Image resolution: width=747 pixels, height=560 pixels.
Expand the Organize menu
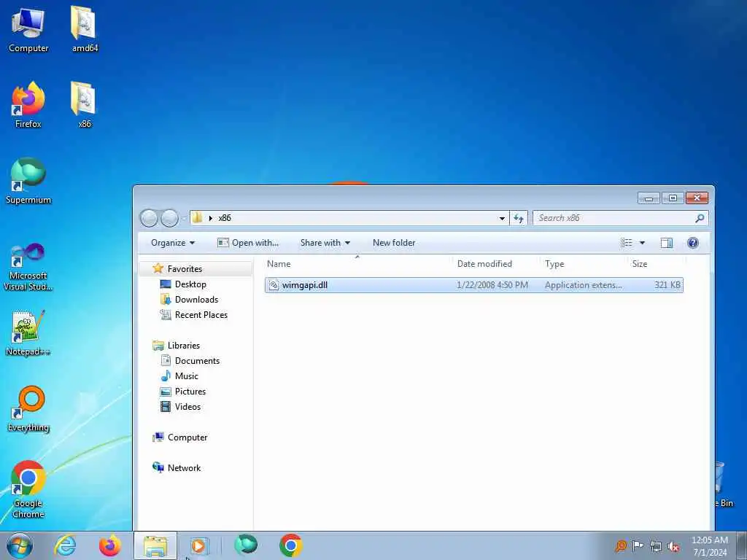[172, 243]
